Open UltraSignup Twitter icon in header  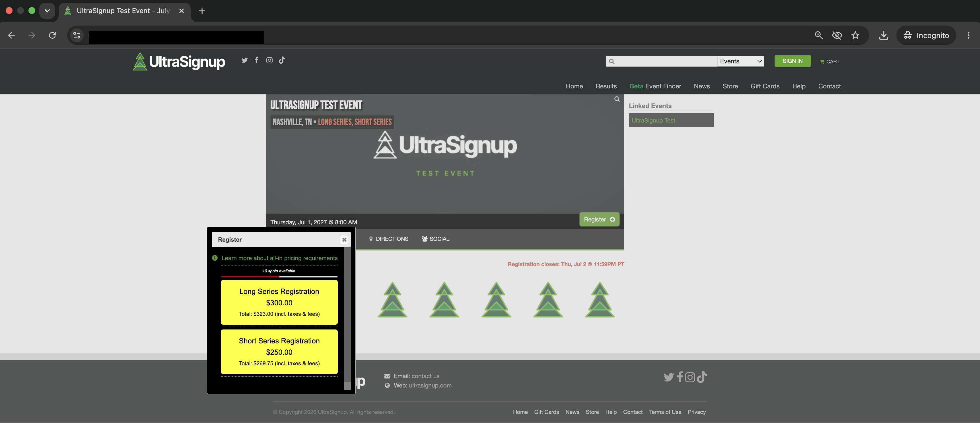(x=245, y=60)
